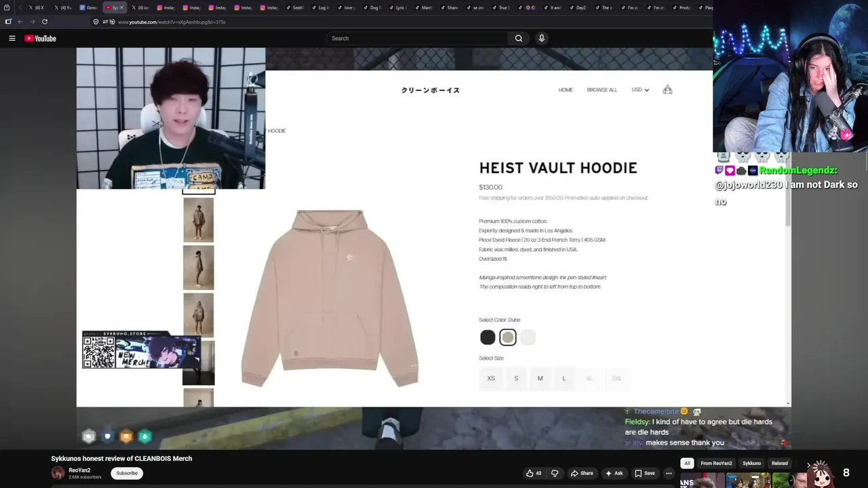868x488 pixels.
Task: Open the Ask AI button
Action: 614,473
